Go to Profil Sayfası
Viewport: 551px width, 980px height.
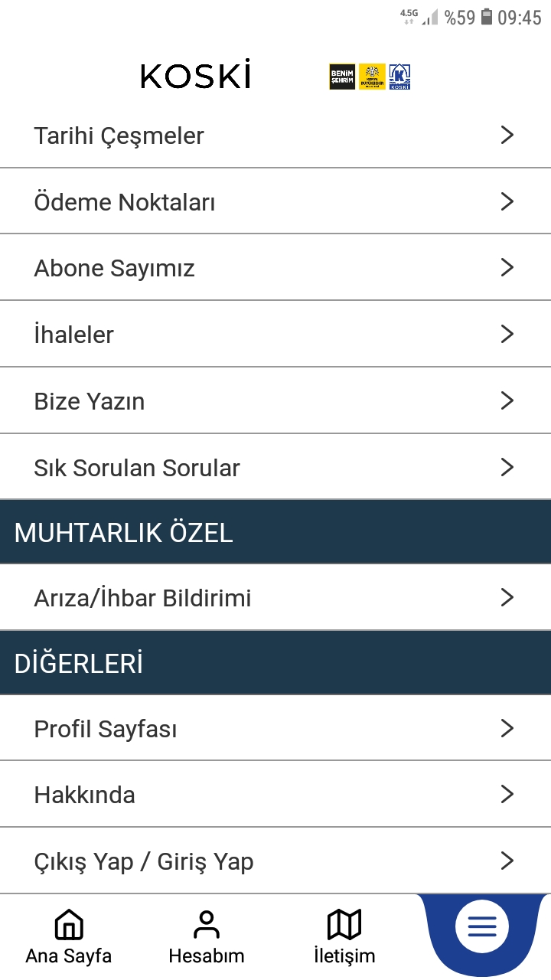click(106, 729)
